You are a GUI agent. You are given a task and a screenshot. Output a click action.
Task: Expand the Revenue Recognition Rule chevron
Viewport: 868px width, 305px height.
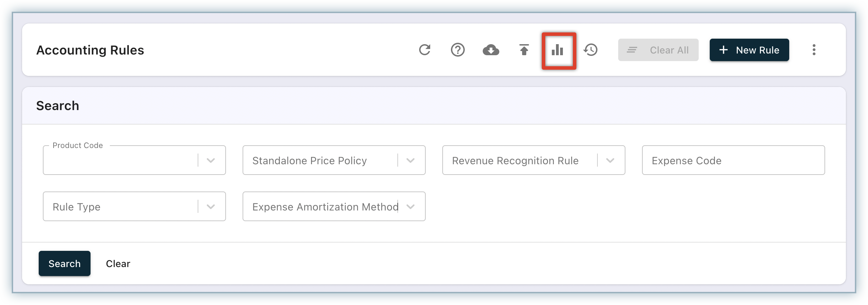[x=610, y=160]
